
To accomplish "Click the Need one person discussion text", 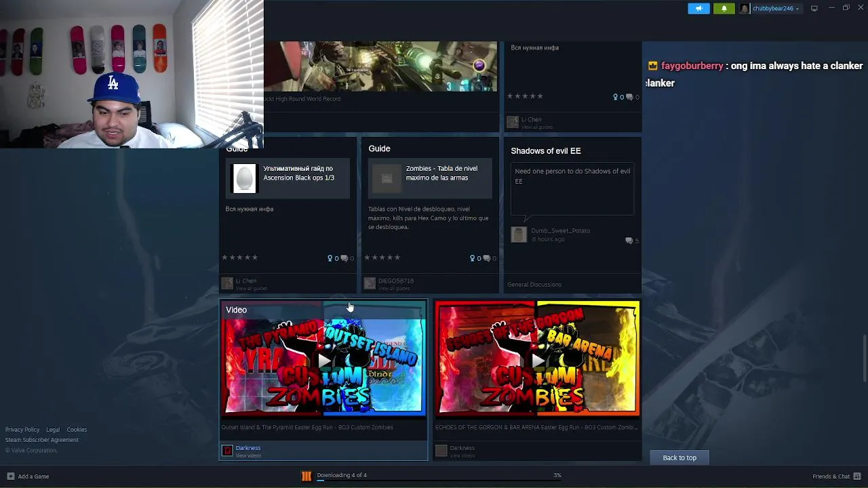I will pos(572,176).
